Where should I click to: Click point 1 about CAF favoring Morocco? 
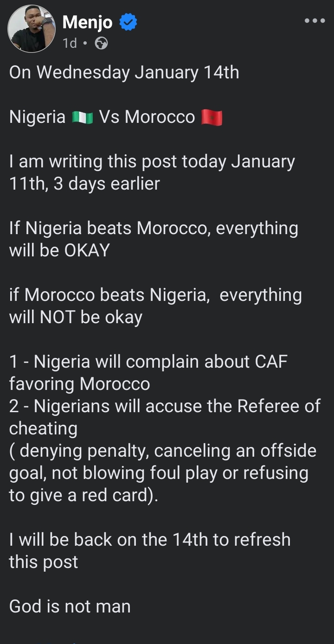coord(148,362)
